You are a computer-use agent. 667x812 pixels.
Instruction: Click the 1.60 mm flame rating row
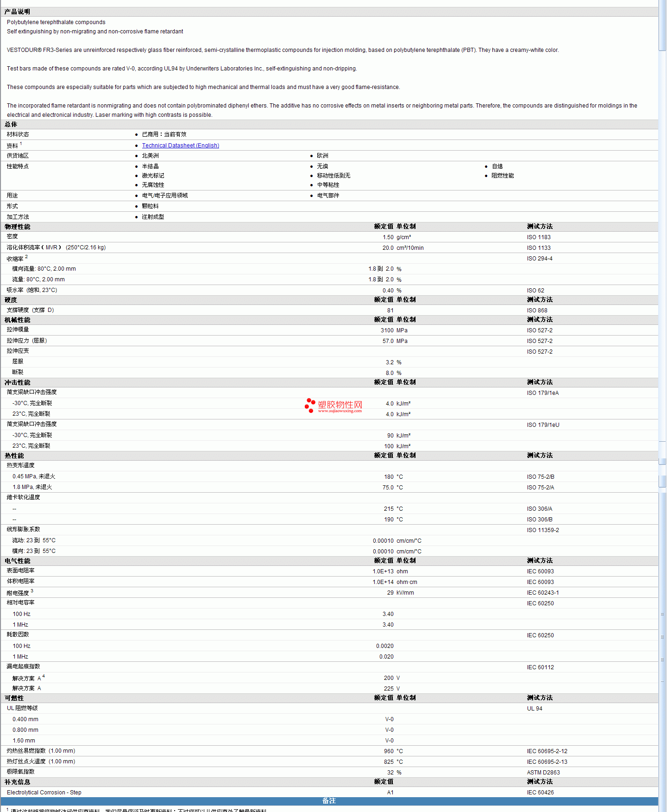329,741
